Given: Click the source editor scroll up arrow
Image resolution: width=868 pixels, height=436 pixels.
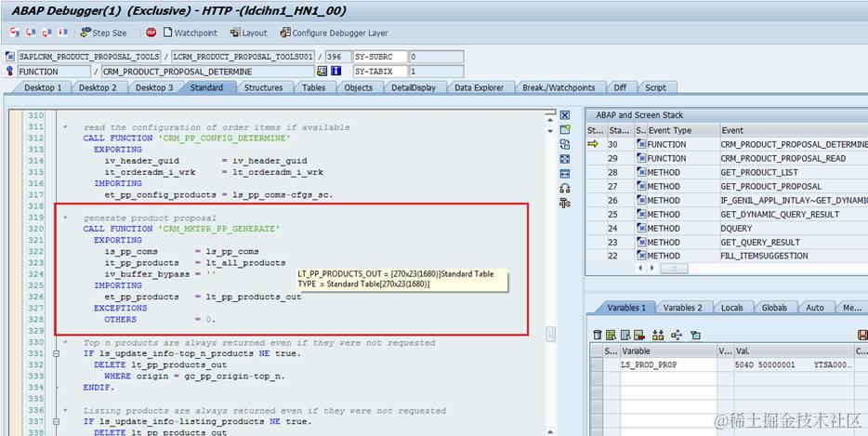Looking at the screenshot, I should click(x=550, y=119).
